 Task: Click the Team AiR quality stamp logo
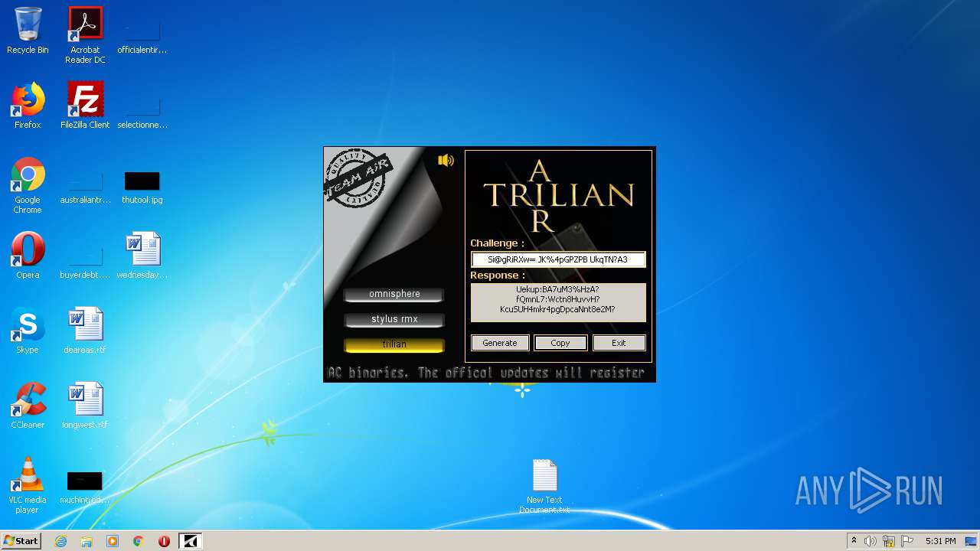358,179
